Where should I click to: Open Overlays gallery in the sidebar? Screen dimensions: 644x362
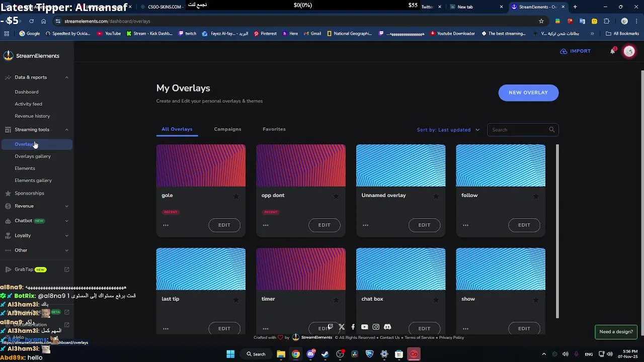coord(33,156)
